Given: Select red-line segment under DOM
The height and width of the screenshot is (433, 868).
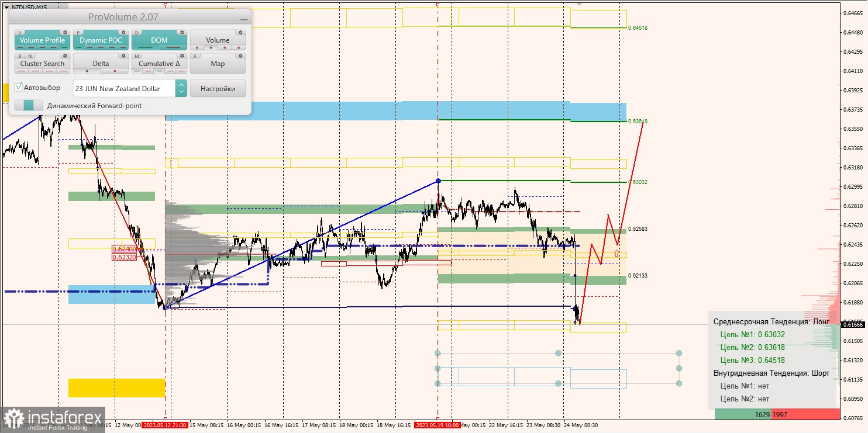Looking at the screenshot, I should (x=173, y=47).
